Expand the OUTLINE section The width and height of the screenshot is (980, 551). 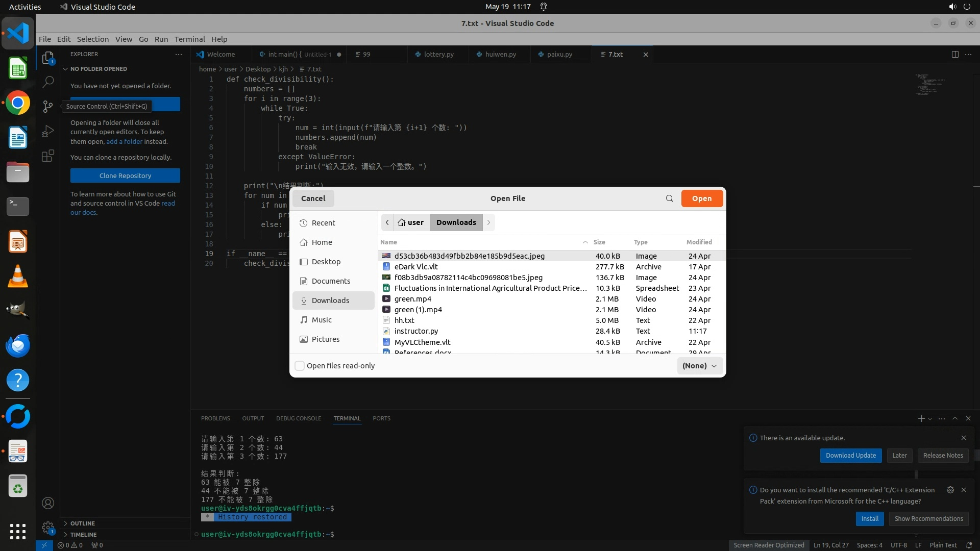pos(82,523)
